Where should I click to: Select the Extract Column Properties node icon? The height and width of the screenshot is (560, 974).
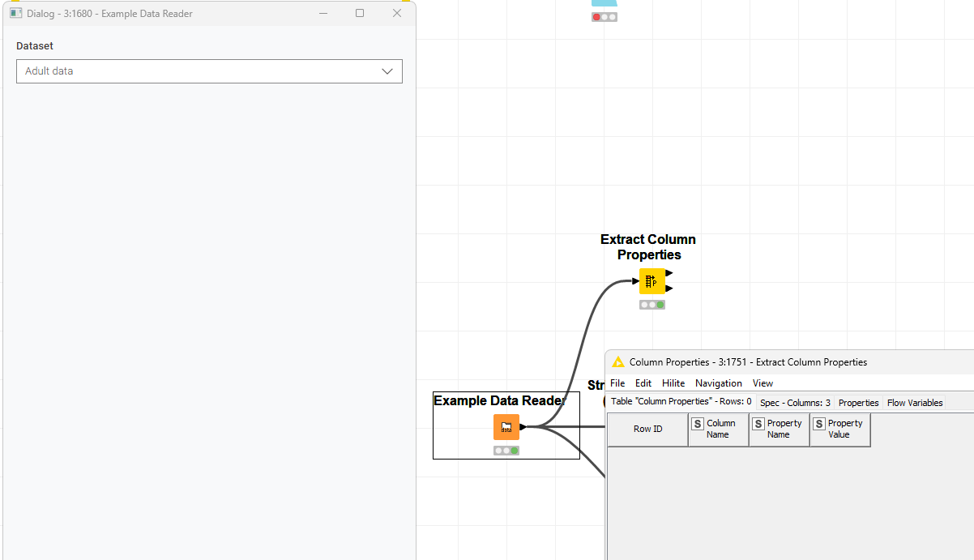(x=651, y=281)
